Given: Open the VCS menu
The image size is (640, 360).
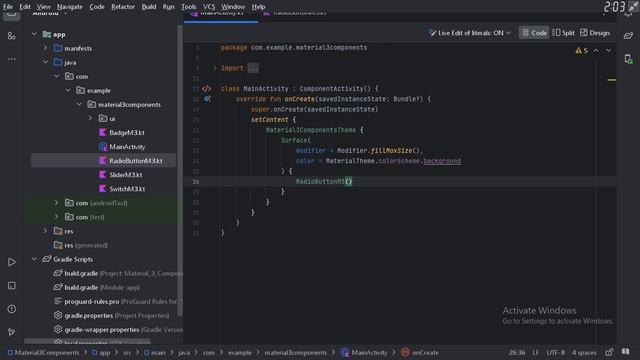Looking at the screenshot, I should (209, 7).
